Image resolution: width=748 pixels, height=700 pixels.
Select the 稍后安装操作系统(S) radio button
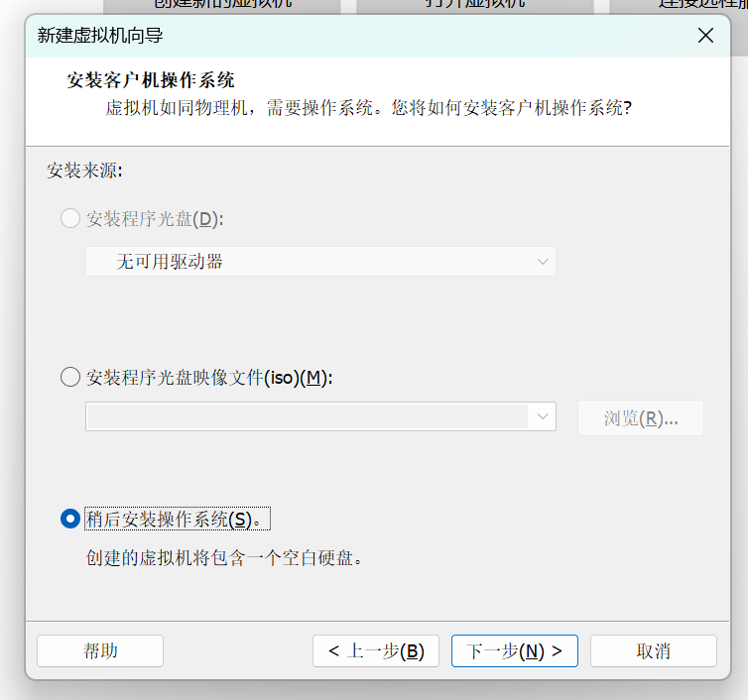pyautogui.click(x=70, y=519)
